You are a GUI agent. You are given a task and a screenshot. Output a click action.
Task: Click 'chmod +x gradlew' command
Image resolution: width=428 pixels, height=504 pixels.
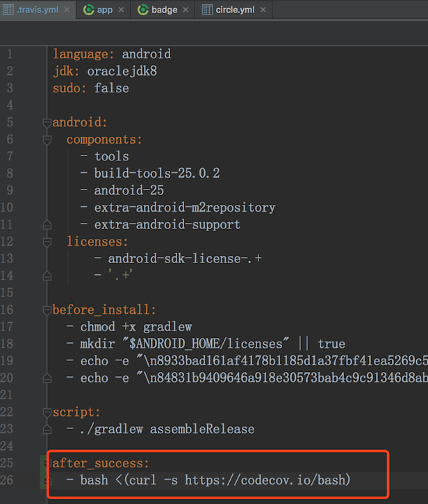point(136,327)
